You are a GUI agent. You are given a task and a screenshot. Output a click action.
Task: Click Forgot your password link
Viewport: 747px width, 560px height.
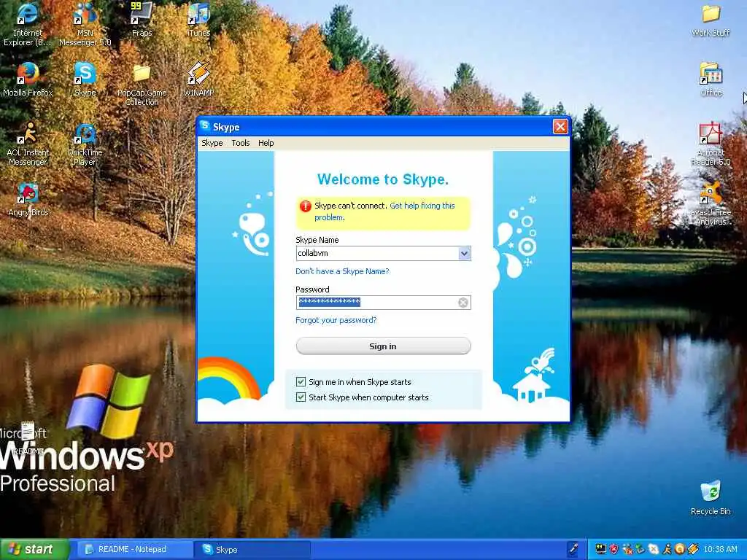336,321
